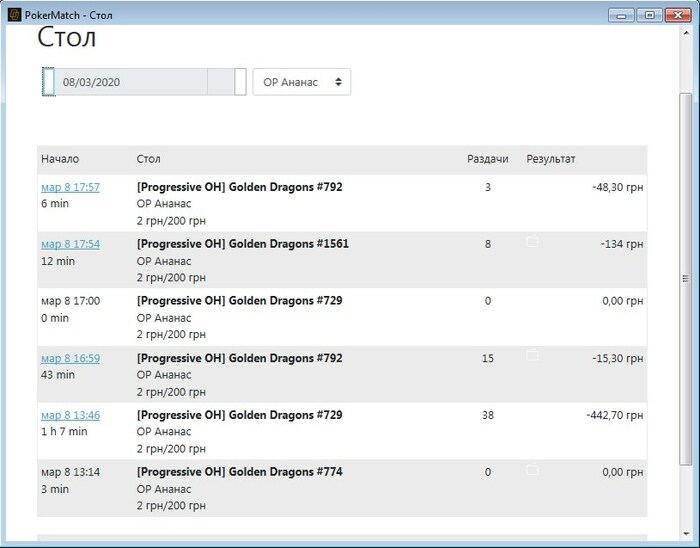
Task: Click the faint icon in the #1561 row
Action: pos(532,241)
